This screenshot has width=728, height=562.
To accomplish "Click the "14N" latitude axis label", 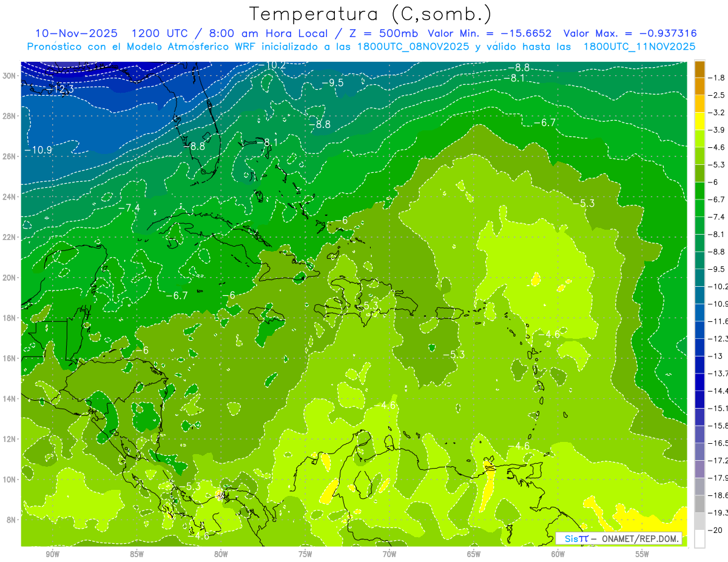I will pos(9,398).
